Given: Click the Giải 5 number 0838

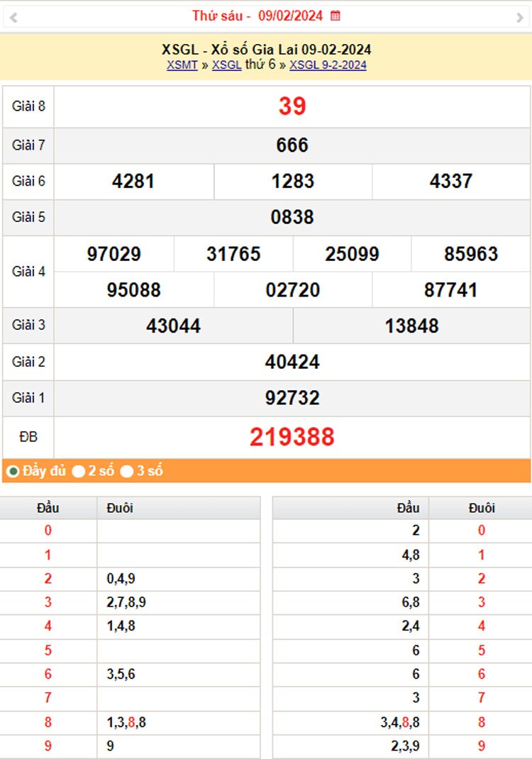Looking at the screenshot, I should [292, 217].
